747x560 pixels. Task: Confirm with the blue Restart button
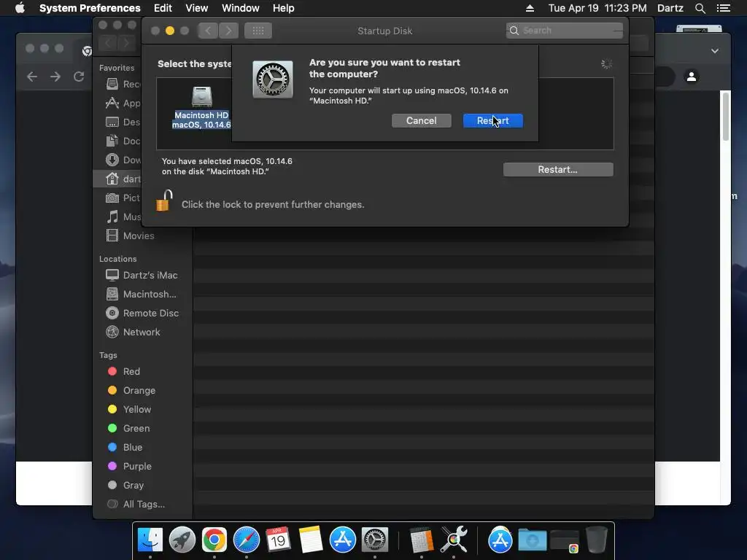point(492,121)
